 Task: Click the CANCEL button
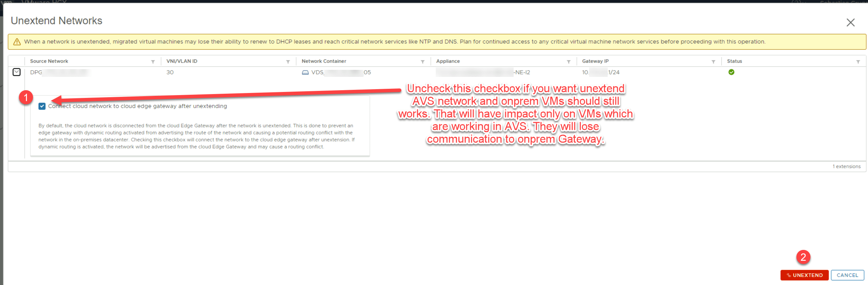[x=847, y=275]
